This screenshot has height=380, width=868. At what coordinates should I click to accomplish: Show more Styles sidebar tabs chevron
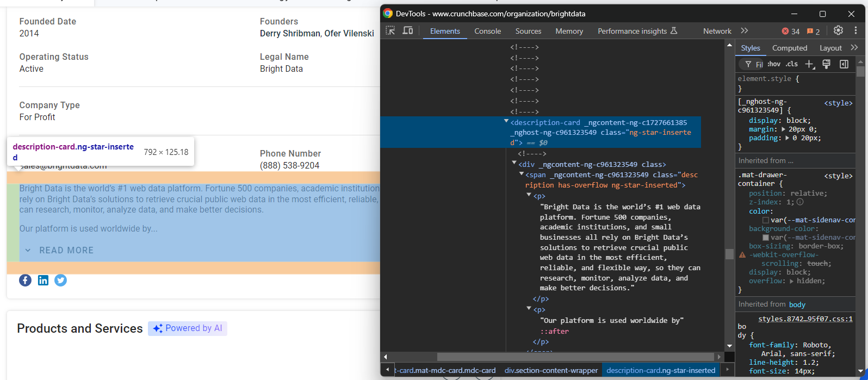pos(854,48)
